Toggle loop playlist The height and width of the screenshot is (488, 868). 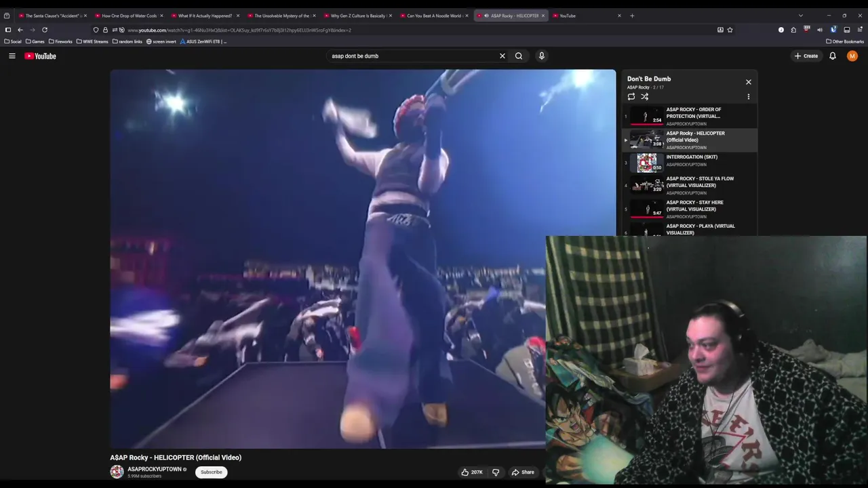click(631, 97)
